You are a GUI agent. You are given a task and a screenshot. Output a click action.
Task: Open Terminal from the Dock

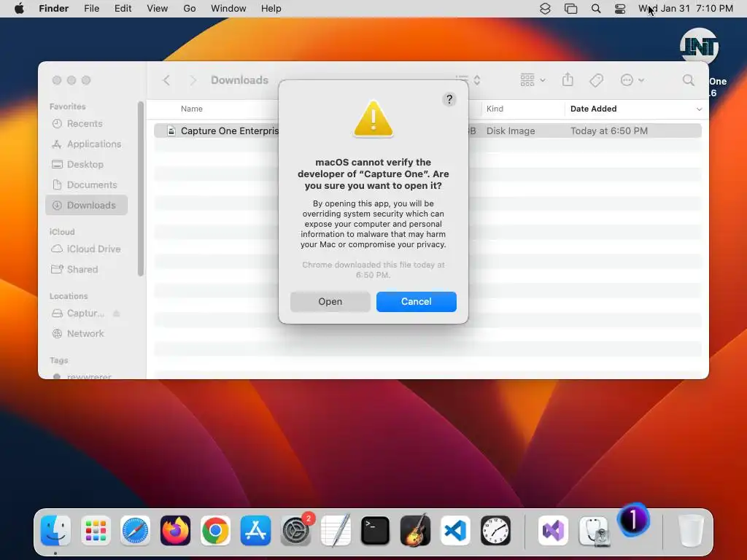tap(376, 530)
